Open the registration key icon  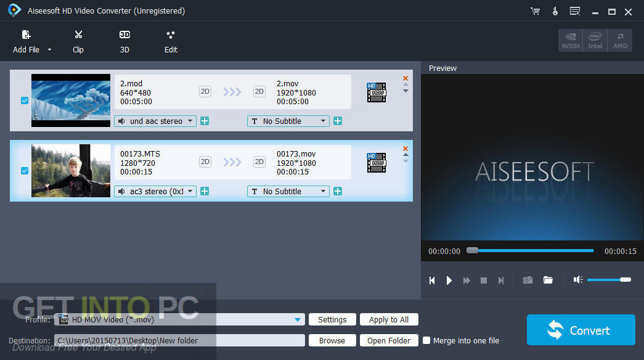point(555,10)
